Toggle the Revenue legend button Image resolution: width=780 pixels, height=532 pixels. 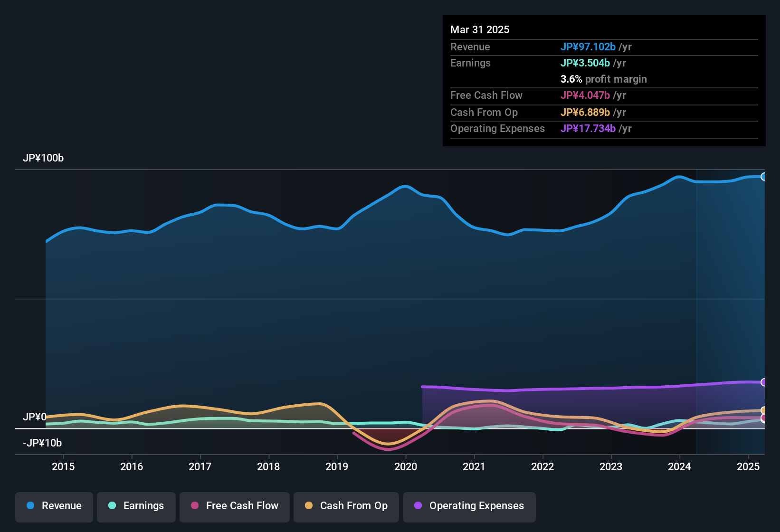54,507
